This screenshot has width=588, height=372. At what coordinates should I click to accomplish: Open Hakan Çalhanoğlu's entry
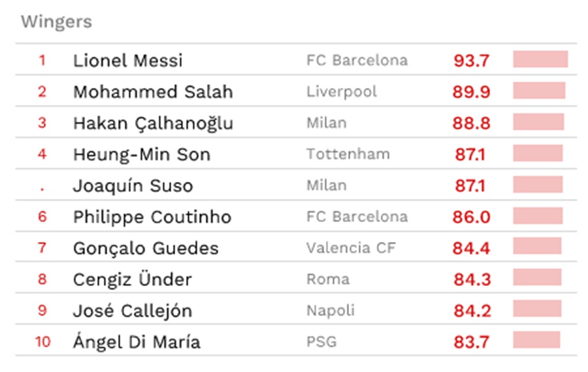153,123
